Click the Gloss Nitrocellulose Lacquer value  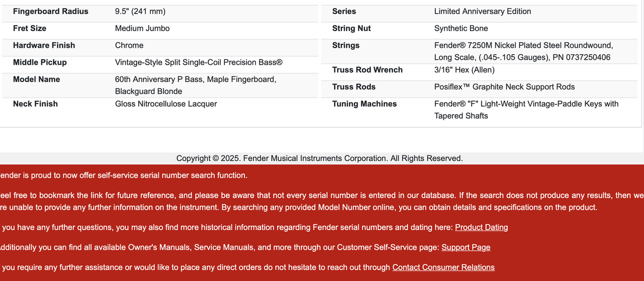[x=166, y=104]
